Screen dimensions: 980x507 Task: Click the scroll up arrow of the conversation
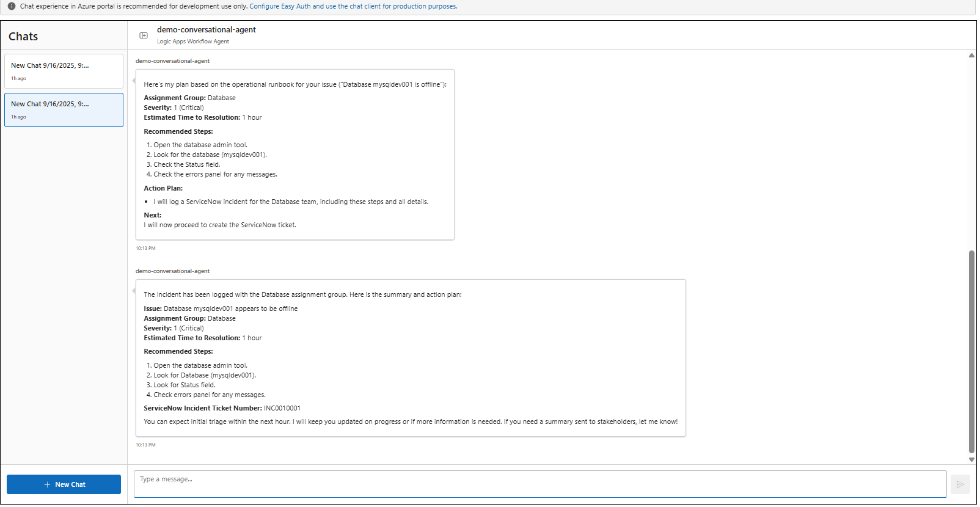(x=971, y=56)
